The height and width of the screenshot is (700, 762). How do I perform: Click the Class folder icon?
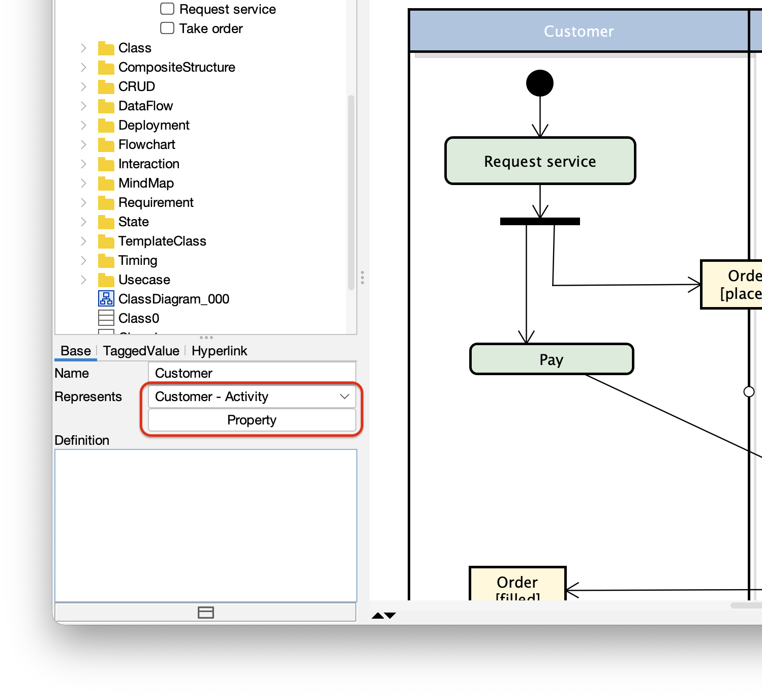pyautogui.click(x=106, y=47)
